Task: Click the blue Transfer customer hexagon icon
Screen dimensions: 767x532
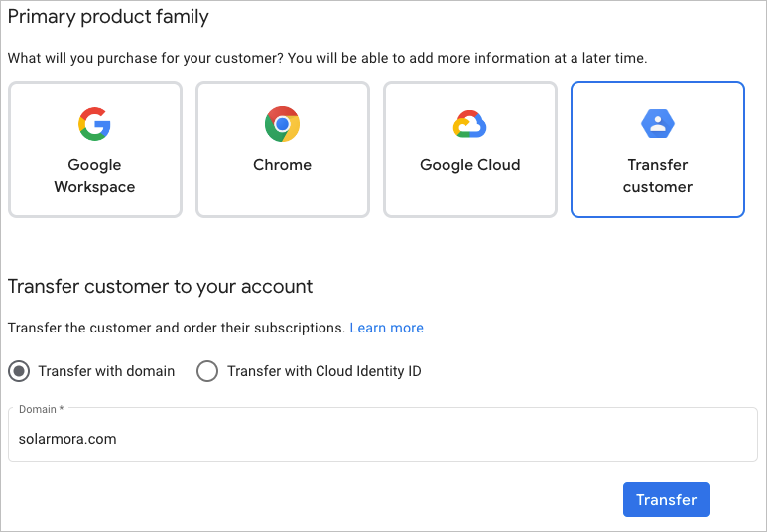Action: click(658, 124)
